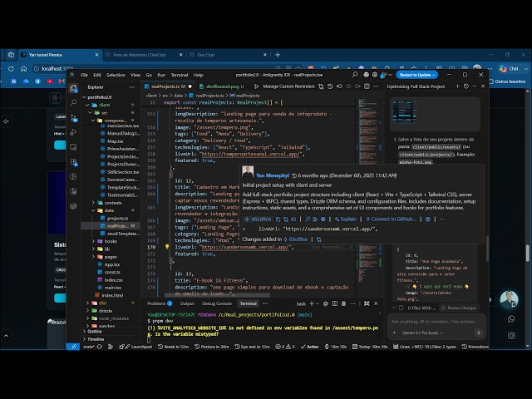This screenshot has height=399, width=532.
Task: Open the Terminal menu
Action: tap(180, 75)
